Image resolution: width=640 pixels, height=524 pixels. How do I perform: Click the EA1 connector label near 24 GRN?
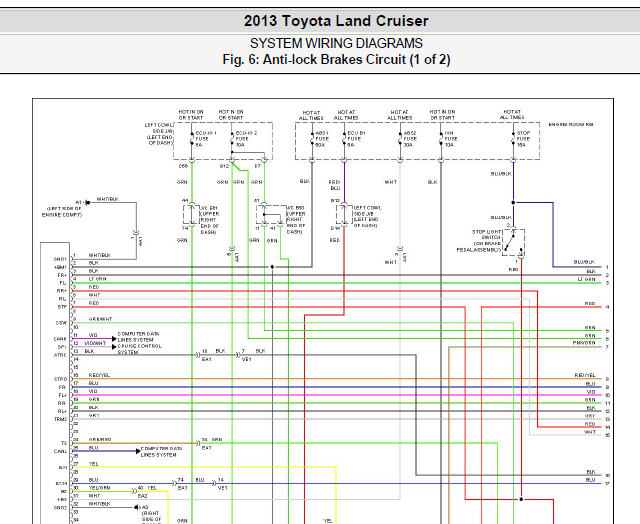tap(207, 448)
